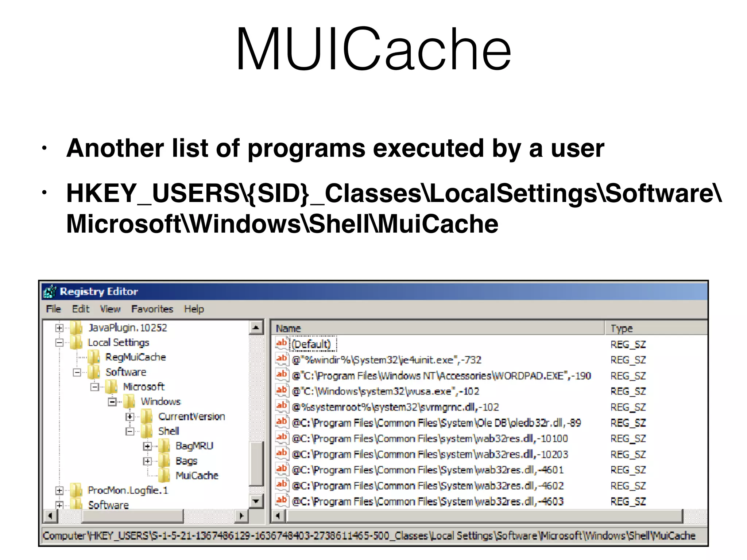Click the values pane horizontal scrollbar thumb
The image size is (747, 560).
coord(485,516)
